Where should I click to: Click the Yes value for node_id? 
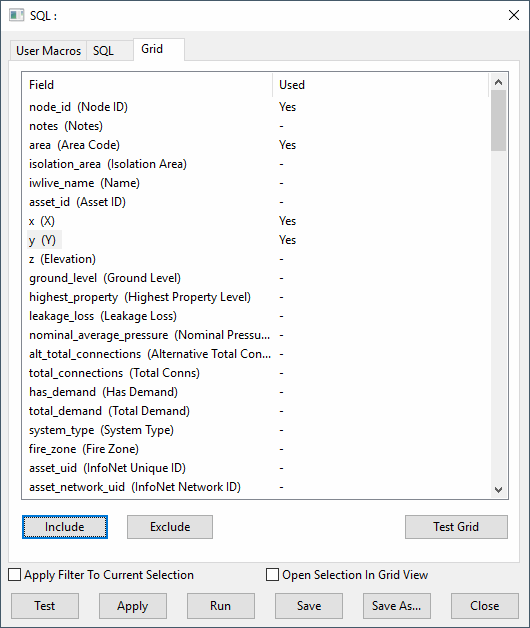(287, 107)
